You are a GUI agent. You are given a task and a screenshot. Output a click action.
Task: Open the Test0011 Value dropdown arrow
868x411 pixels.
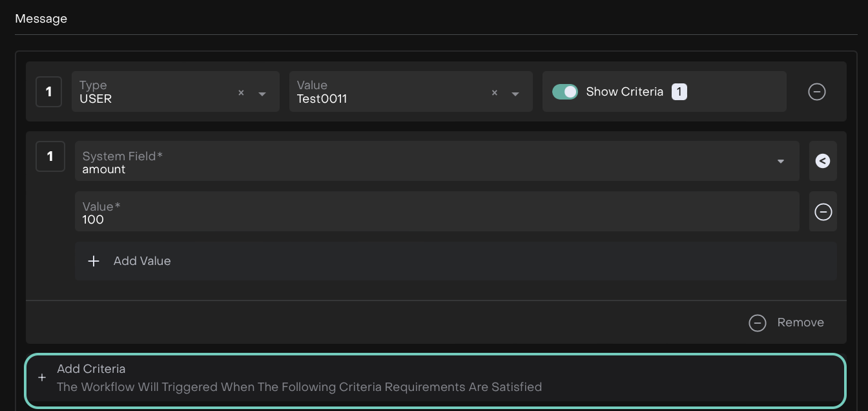point(515,94)
